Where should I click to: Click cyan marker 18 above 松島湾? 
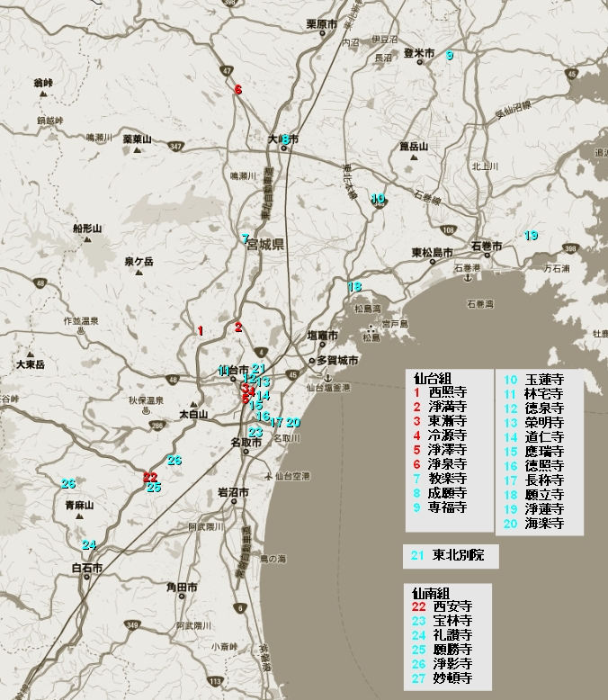coord(354,287)
